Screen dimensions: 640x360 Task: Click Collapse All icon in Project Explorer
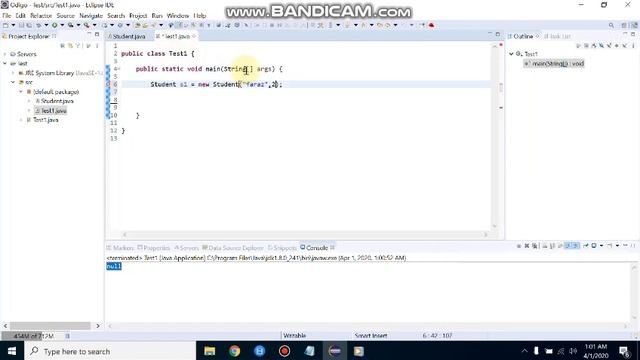62,46
